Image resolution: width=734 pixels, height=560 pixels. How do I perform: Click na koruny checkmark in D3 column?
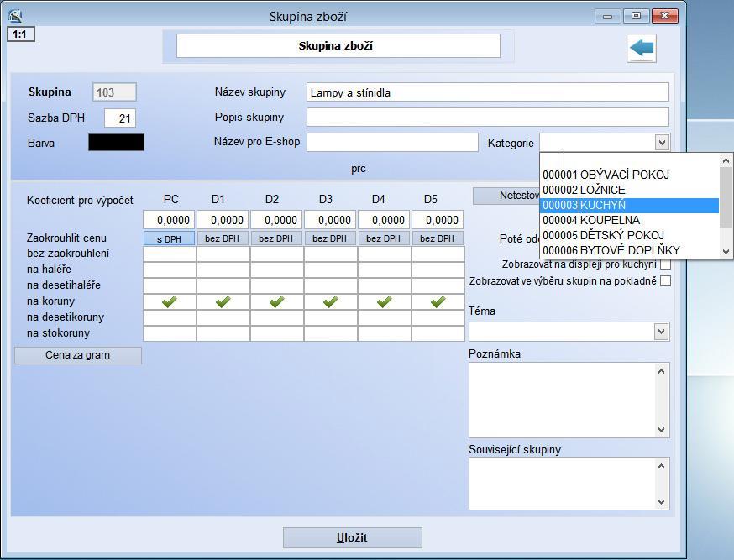(331, 301)
